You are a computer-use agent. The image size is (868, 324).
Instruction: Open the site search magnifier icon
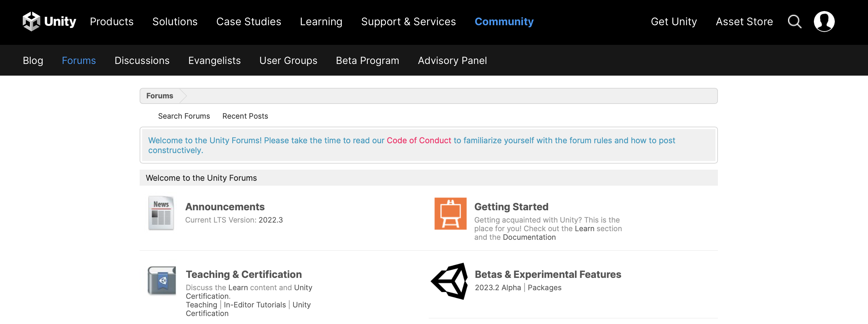[794, 22]
